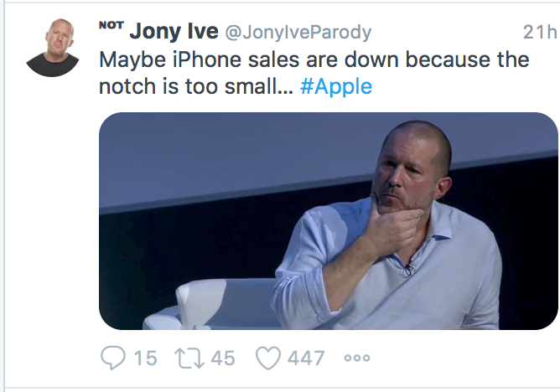The image size is (560, 392).
Task: Open the 21h timestamp link
Action: [538, 34]
